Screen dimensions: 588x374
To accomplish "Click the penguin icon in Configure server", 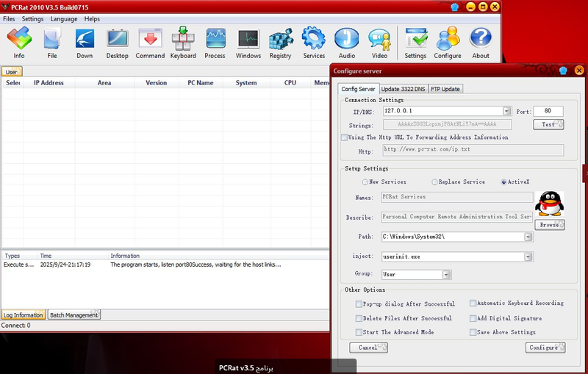I will pyautogui.click(x=549, y=204).
